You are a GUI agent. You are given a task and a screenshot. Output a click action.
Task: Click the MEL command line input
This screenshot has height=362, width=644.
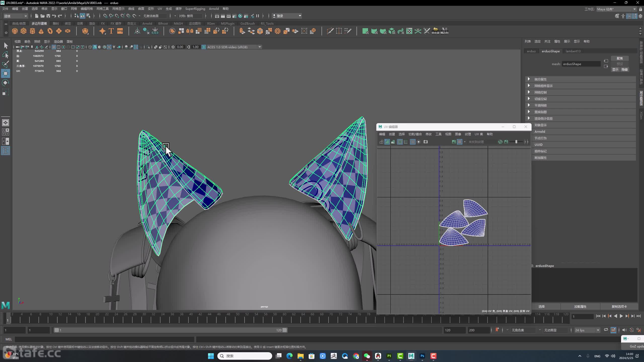click(104, 339)
